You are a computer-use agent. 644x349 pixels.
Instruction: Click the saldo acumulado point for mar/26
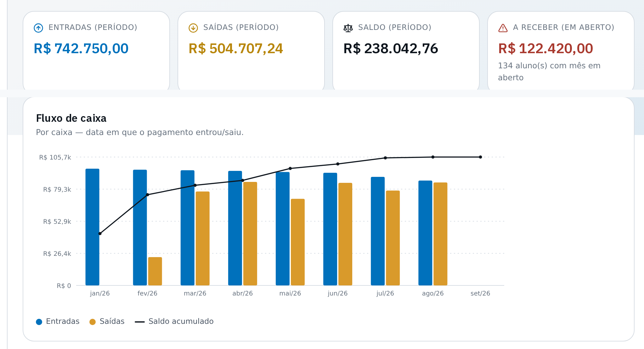195,185
